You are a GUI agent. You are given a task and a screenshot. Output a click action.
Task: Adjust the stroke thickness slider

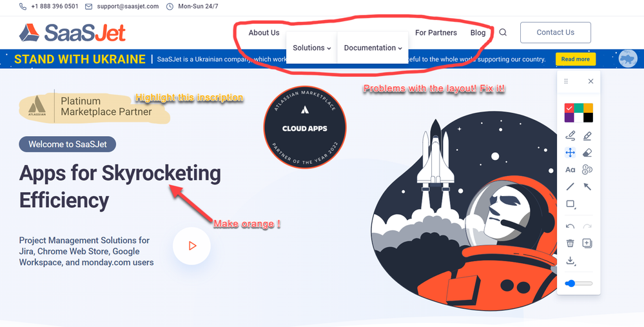coord(579,283)
